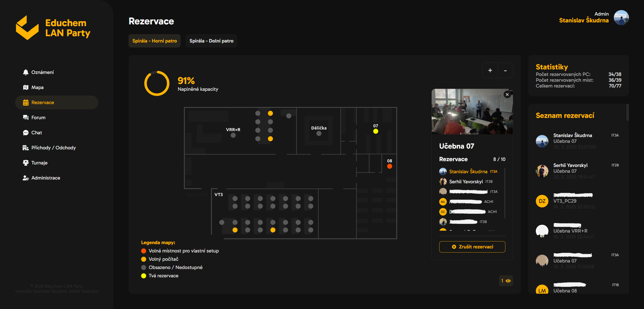The width and height of the screenshot is (644, 309).
Task: Zoom in the map with plus
Action: 490,71
